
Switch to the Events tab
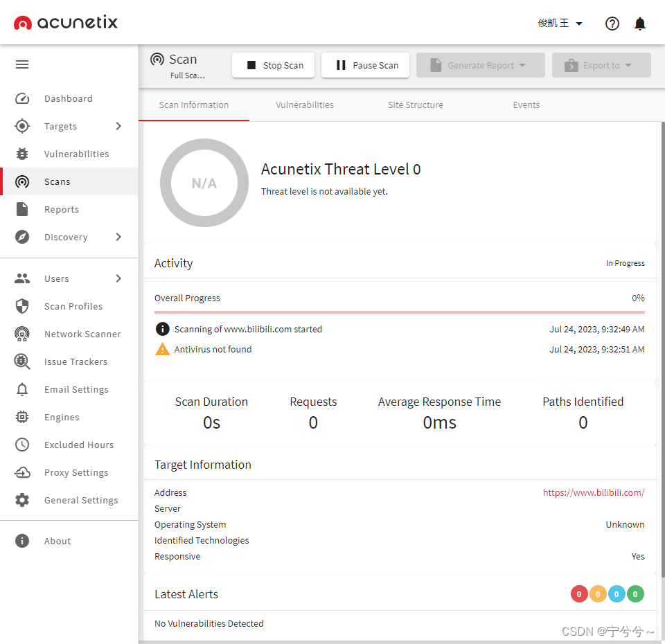click(526, 105)
